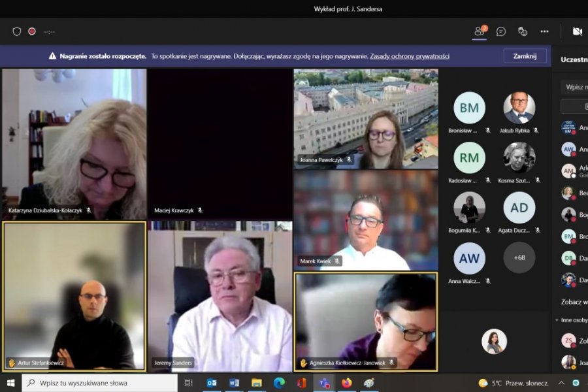
Task: Show hidden system tray icons chevron
Action: click(561, 383)
